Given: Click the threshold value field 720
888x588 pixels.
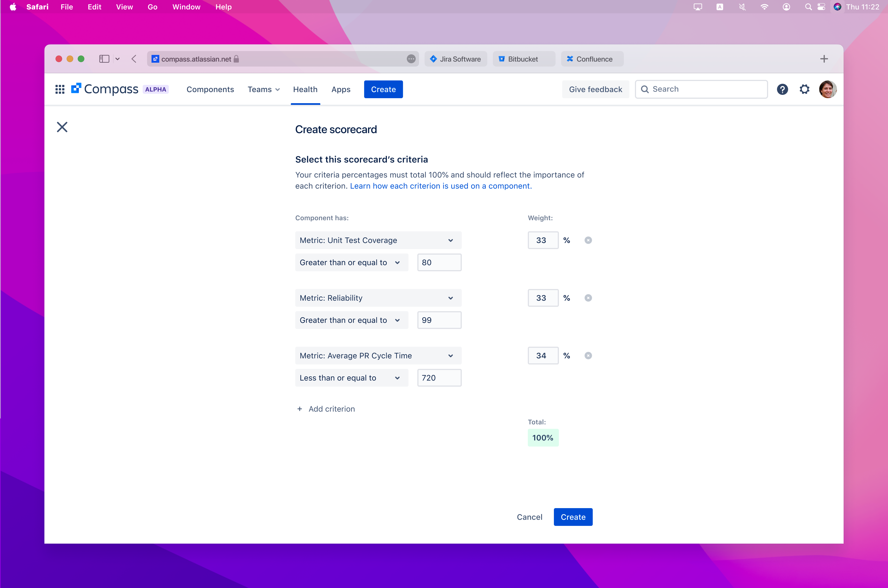Looking at the screenshot, I should click(x=439, y=378).
